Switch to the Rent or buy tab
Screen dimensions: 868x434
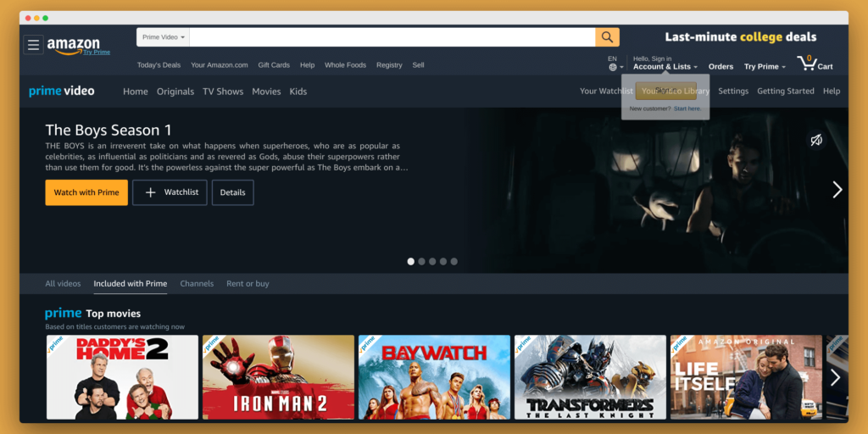tap(248, 283)
